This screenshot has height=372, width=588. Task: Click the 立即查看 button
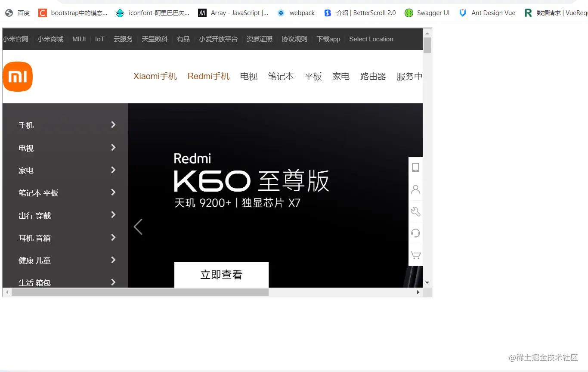221,275
